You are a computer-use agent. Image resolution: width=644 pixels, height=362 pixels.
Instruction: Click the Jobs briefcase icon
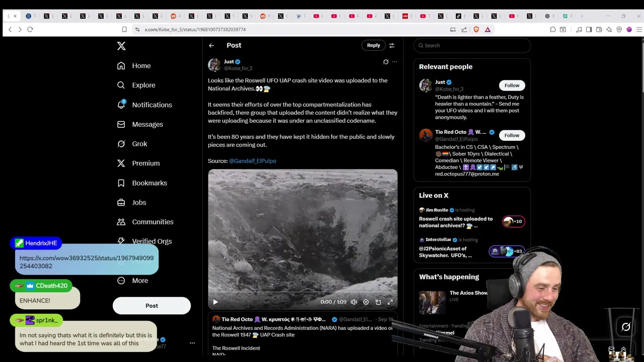121,203
